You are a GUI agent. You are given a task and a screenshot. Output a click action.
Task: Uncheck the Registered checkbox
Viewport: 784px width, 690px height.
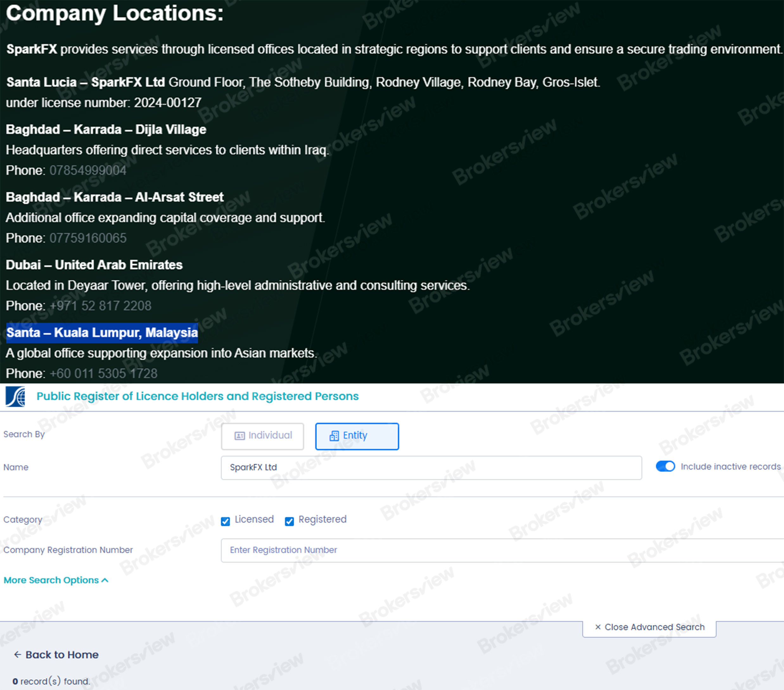(x=289, y=521)
